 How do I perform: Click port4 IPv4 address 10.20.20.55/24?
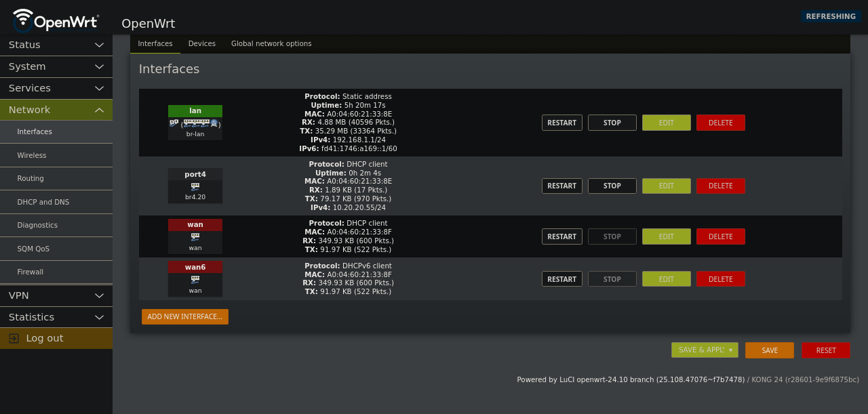[359, 207]
